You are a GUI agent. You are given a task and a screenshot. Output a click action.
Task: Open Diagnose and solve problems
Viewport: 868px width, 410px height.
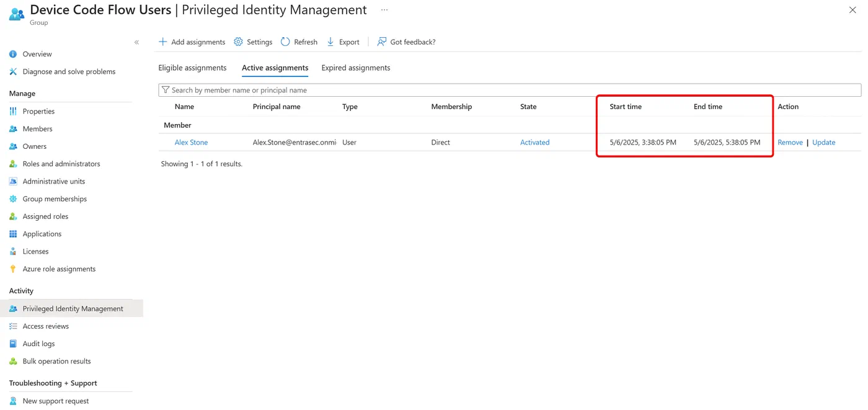click(69, 71)
